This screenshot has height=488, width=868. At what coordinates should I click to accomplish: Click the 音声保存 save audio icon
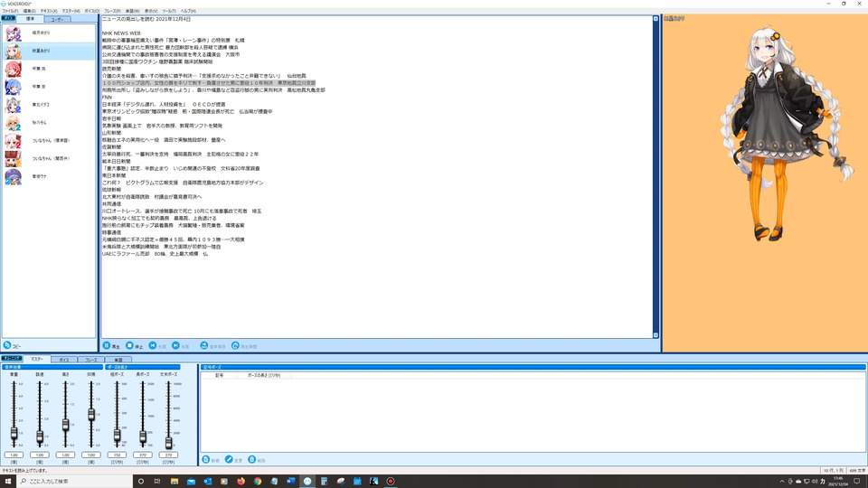tap(203, 346)
